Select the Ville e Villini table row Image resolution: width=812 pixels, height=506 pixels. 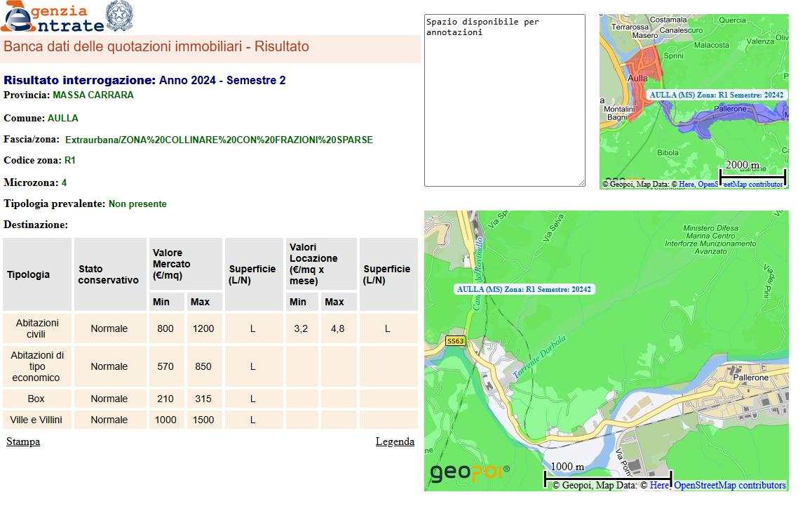pyautogui.click(x=210, y=420)
